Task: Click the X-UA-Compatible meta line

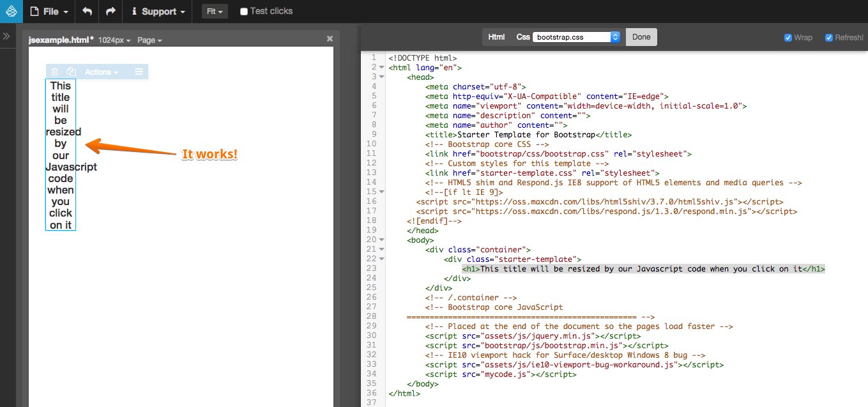Action: (x=547, y=96)
